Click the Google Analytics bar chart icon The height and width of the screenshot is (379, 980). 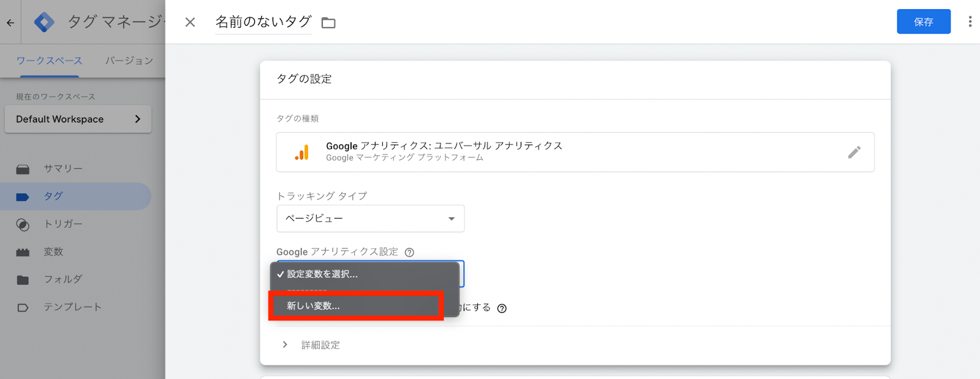[302, 152]
